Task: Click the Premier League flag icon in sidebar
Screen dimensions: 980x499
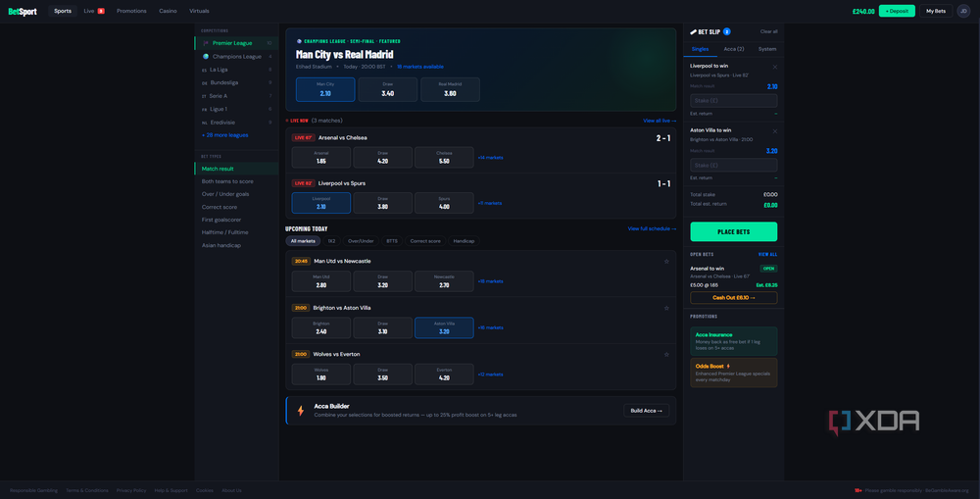Action: pyautogui.click(x=206, y=43)
